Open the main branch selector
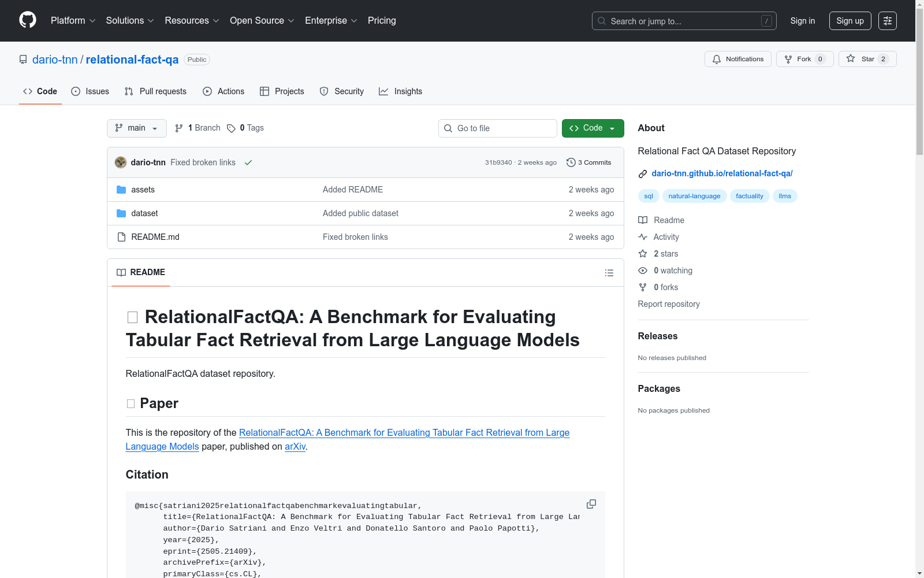 [137, 128]
